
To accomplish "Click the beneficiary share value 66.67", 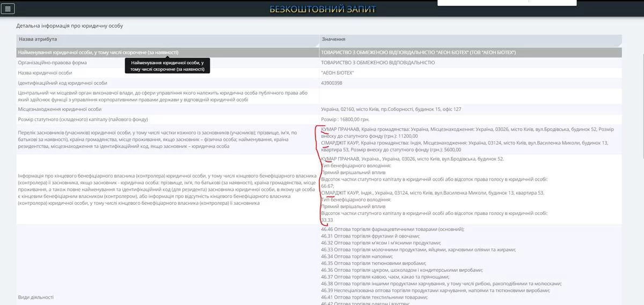I will click(x=327, y=186).
